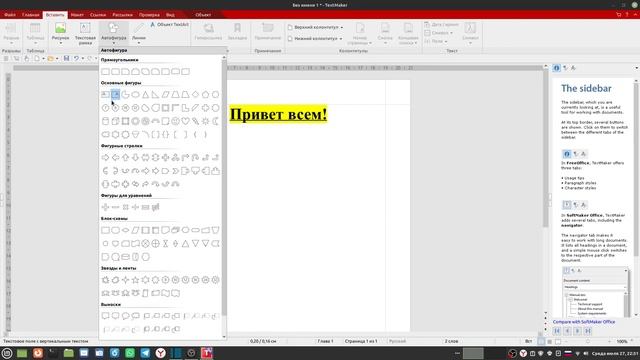The height and width of the screenshot is (360, 640).
Task: Select the flowchart collate hourglass shape
Action: (x=165, y=244)
